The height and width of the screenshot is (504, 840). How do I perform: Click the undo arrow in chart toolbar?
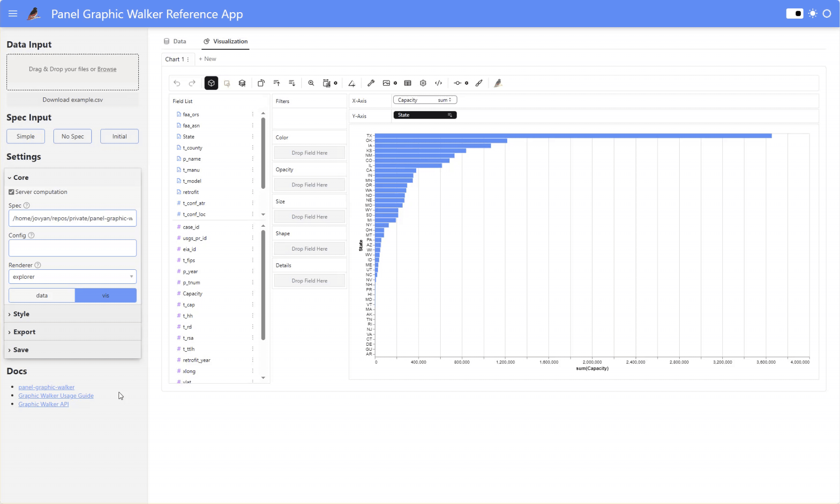coord(177,83)
